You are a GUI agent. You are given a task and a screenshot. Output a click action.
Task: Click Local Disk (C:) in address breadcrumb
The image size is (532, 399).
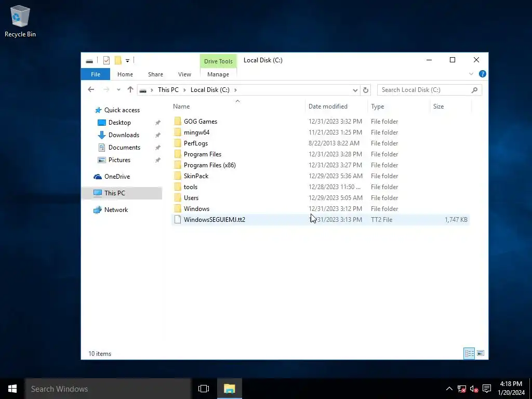(x=210, y=89)
